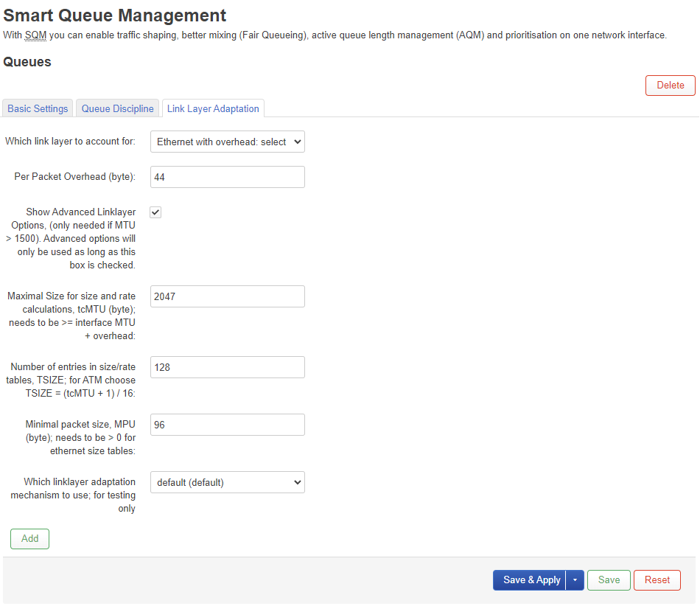Expand the arrow beside Save & Apply

pos(575,580)
